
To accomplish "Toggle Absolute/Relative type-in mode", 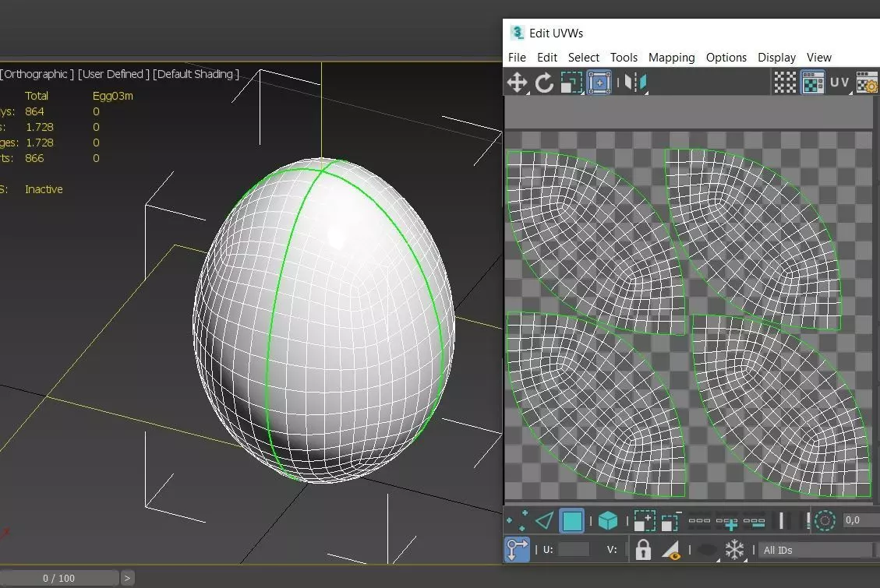I will coord(517,549).
